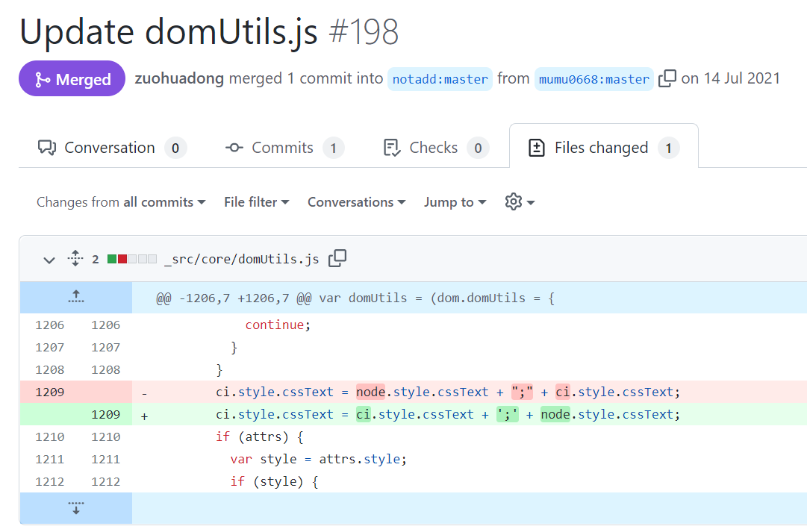Switch to the Checks tab
Screen dimensions: 807x532
[436, 148]
